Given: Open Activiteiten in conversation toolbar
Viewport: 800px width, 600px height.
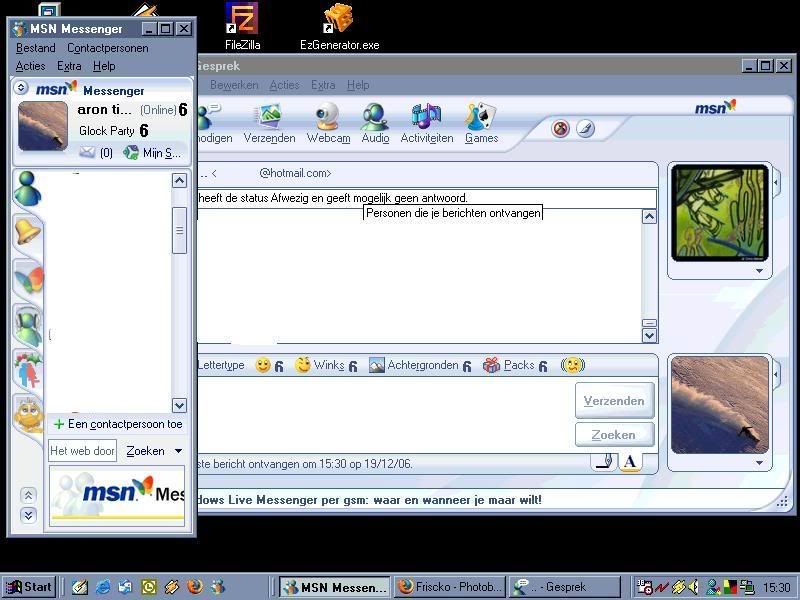Looking at the screenshot, I should click(427, 122).
